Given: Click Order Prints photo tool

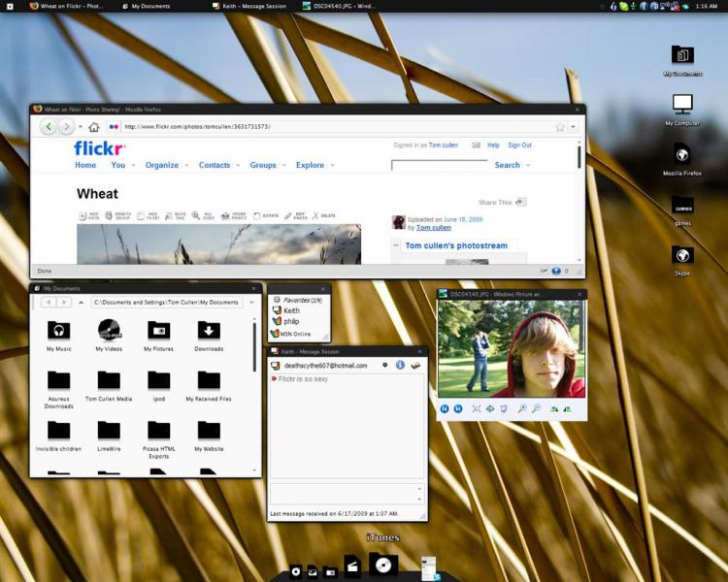Looking at the screenshot, I should pos(234,215).
